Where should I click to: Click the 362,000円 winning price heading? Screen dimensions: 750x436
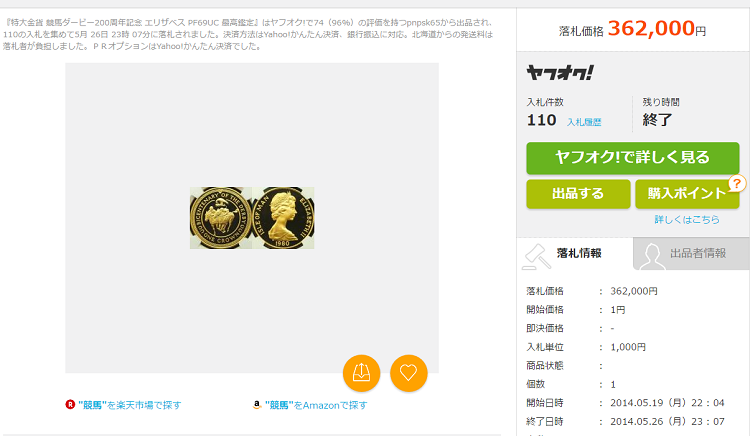point(632,29)
